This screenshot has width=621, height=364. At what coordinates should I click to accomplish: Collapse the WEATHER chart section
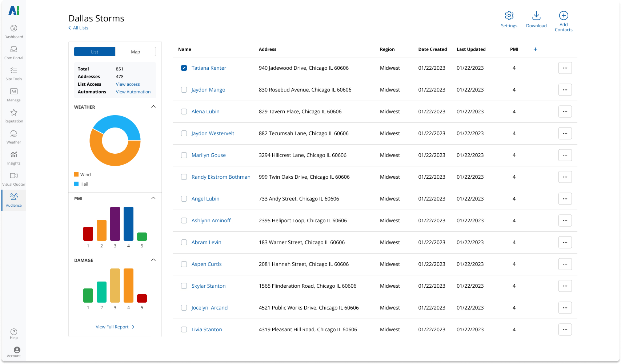pos(153,107)
